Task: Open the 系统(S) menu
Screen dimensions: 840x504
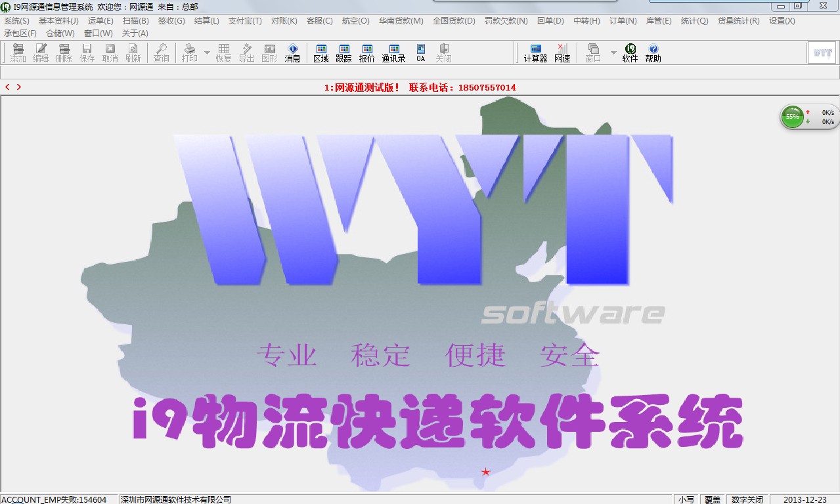Action: click(17, 21)
